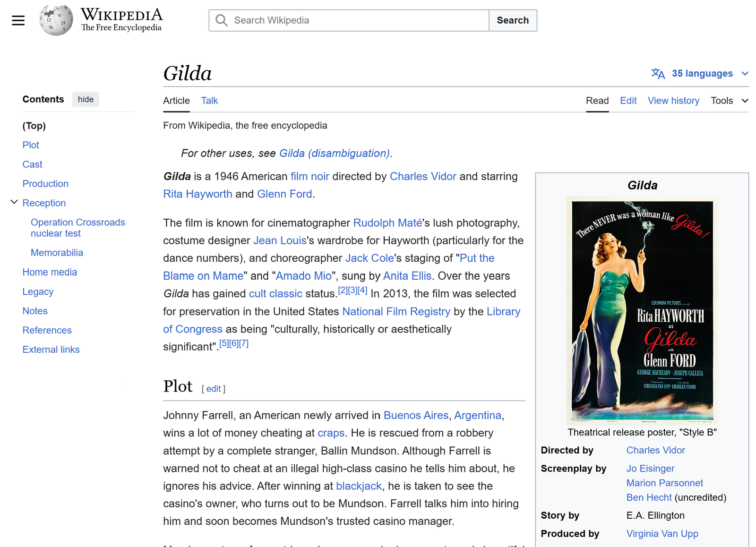Expand the 35 languages dropdown
This screenshot has width=756, height=547.
pyautogui.click(x=702, y=74)
